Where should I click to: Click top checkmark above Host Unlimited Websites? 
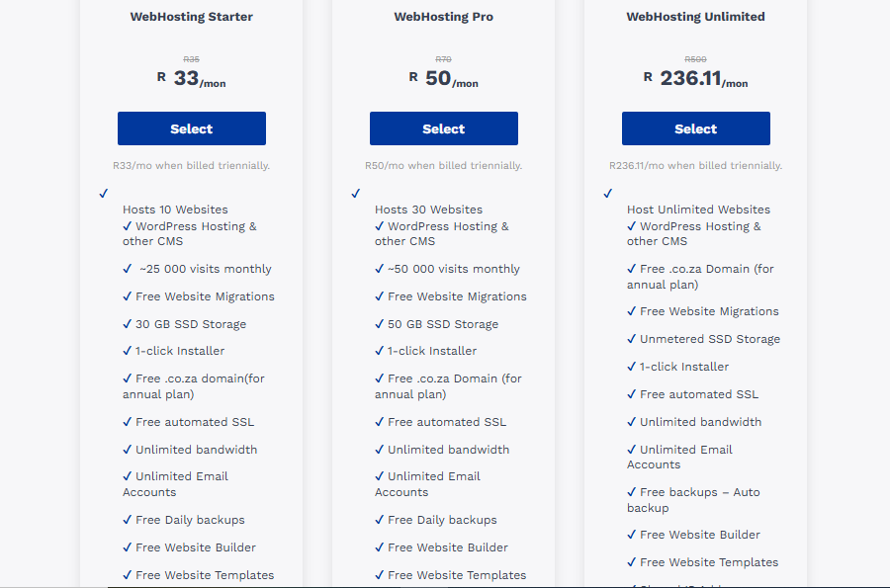607,194
